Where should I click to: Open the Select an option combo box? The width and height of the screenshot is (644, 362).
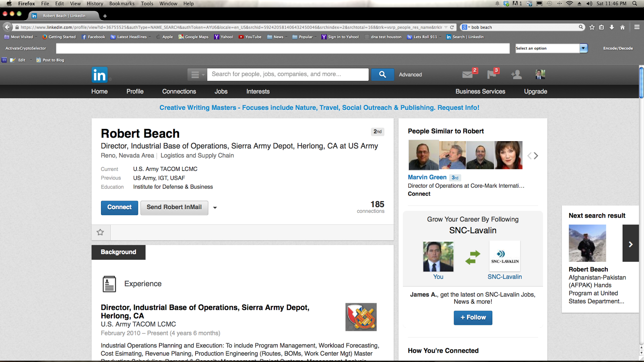[x=551, y=48]
